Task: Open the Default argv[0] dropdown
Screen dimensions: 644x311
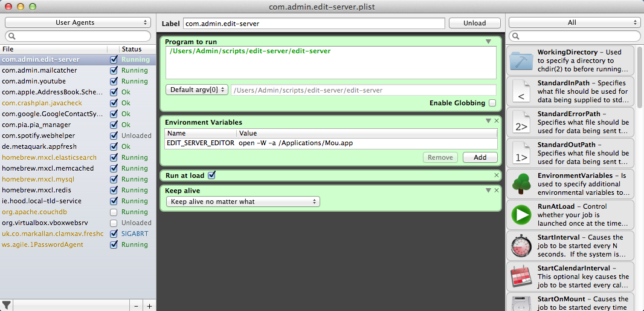Action: tap(197, 90)
